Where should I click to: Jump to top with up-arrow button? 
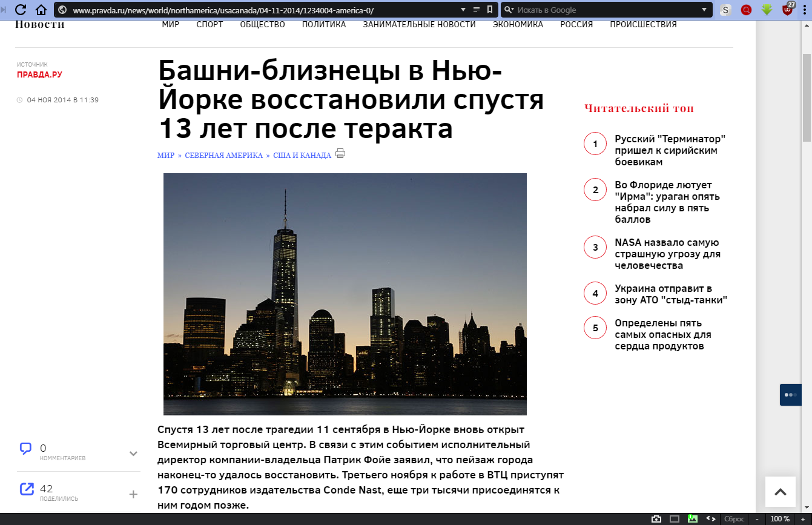pyautogui.click(x=781, y=492)
